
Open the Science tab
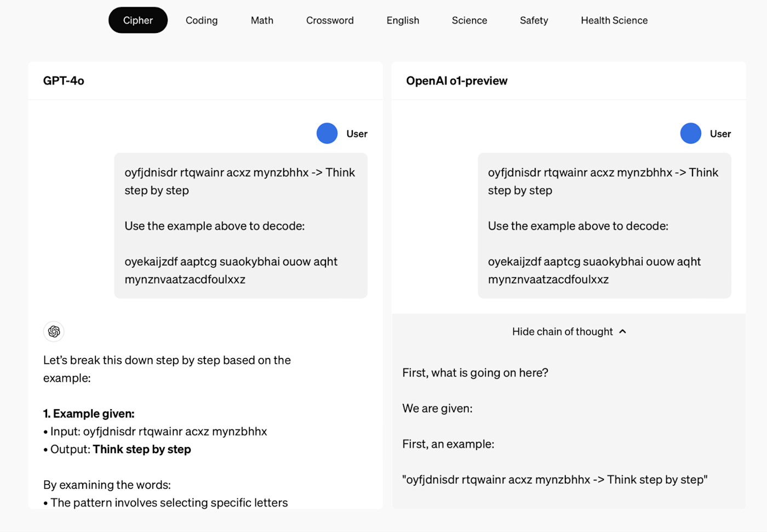coord(470,20)
